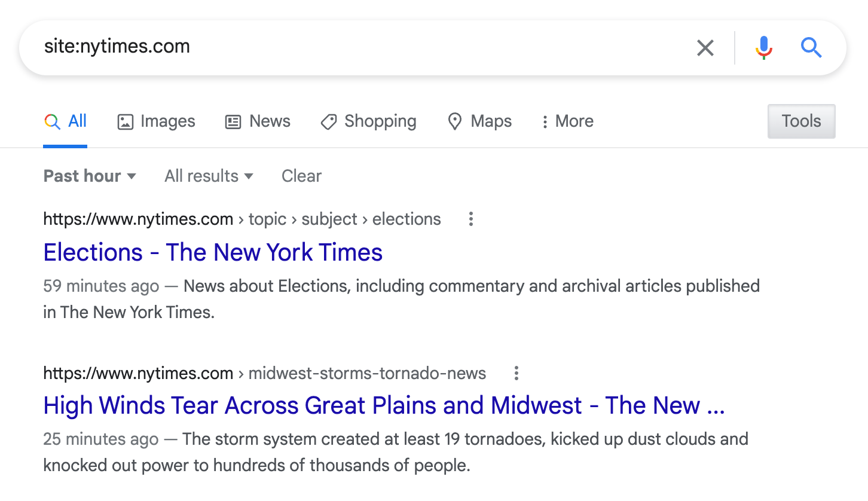868x501 pixels.
Task: Open the three-dot menu beside the Elections result
Action: pos(470,219)
